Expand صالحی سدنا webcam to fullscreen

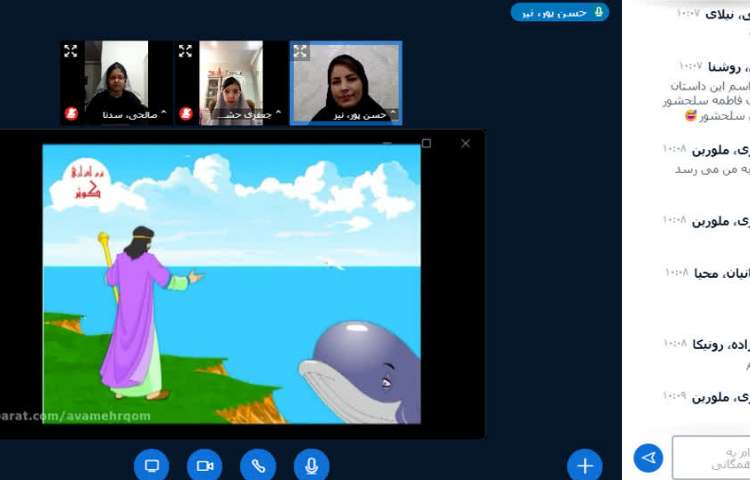[x=71, y=51]
